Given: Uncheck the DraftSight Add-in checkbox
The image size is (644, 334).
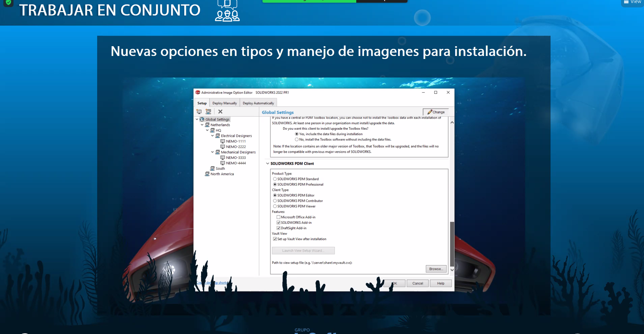Looking at the screenshot, I should click(x=278, y=228).
